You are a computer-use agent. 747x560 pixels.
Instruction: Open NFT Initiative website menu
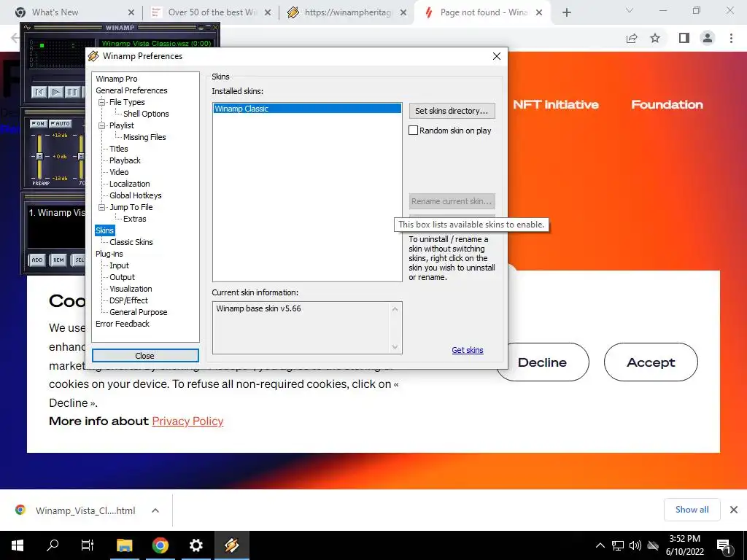(x=555, y=105)
